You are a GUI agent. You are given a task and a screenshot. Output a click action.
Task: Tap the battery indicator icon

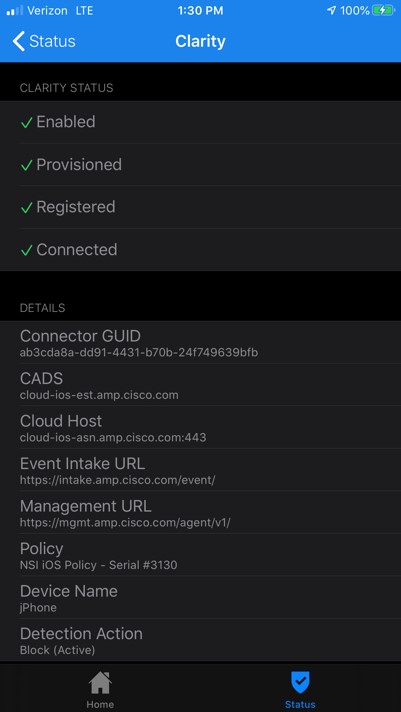[x=384, y=10]
